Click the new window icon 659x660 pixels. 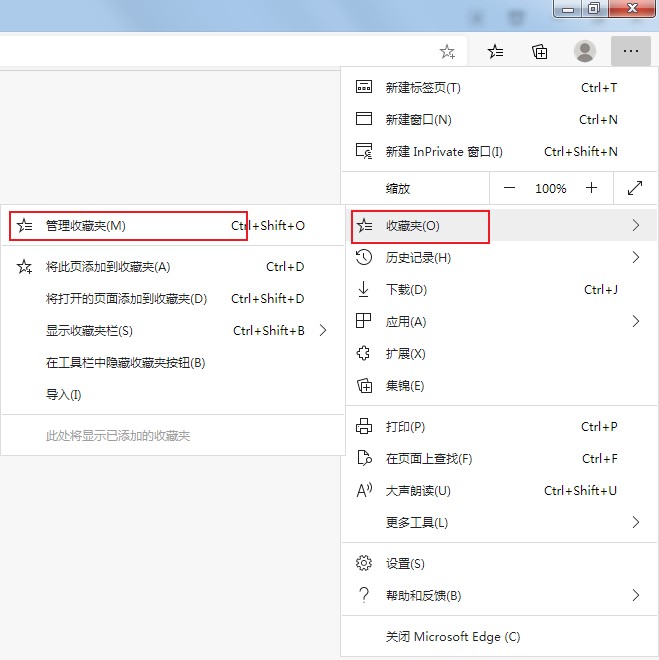(364, 119)
